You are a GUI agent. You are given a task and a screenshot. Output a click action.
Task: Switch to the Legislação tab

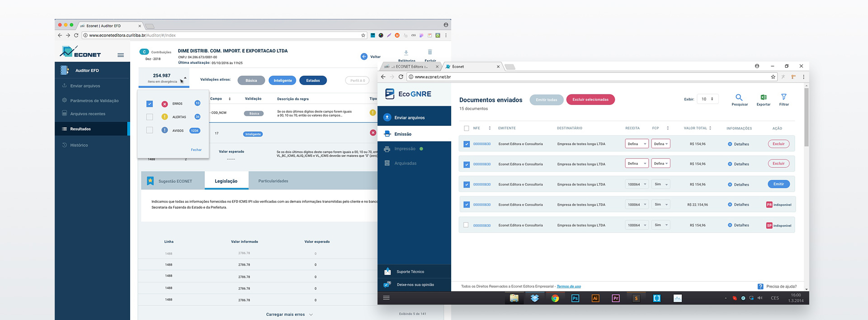point(226,181)
